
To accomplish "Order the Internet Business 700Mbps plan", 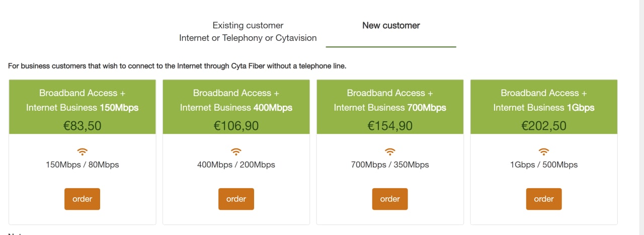I will pos(390,199).
